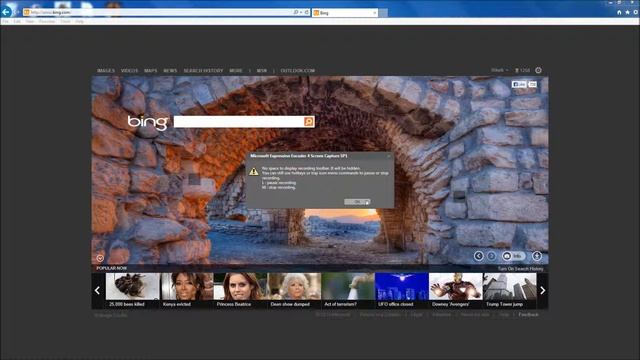Click the Bing search text box
640x360 pixels.
tap(239, 121)
